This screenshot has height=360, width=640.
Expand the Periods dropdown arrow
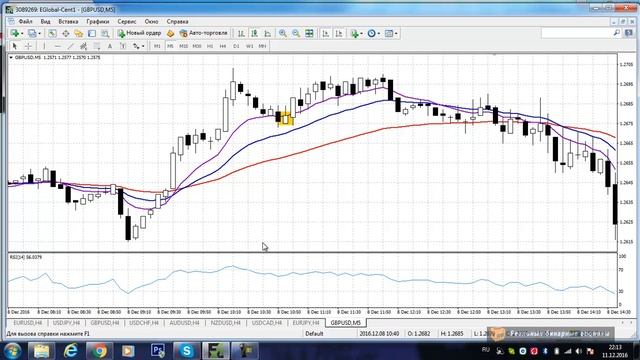[x=379, y=33]
